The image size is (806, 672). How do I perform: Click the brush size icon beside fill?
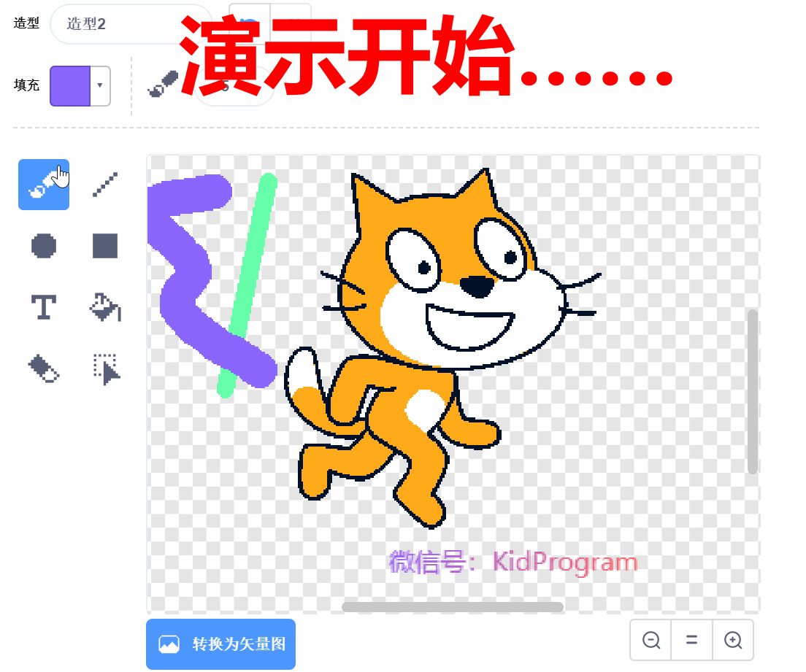point(162,84)
